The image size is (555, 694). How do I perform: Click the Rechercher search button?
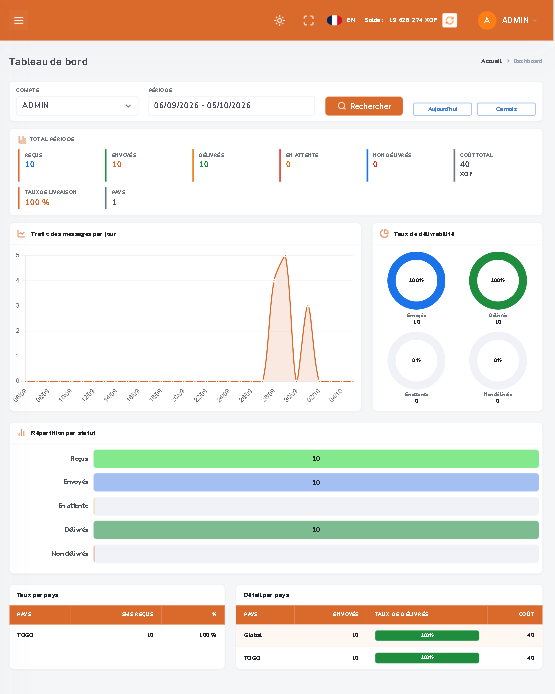(x=364, y=106)
